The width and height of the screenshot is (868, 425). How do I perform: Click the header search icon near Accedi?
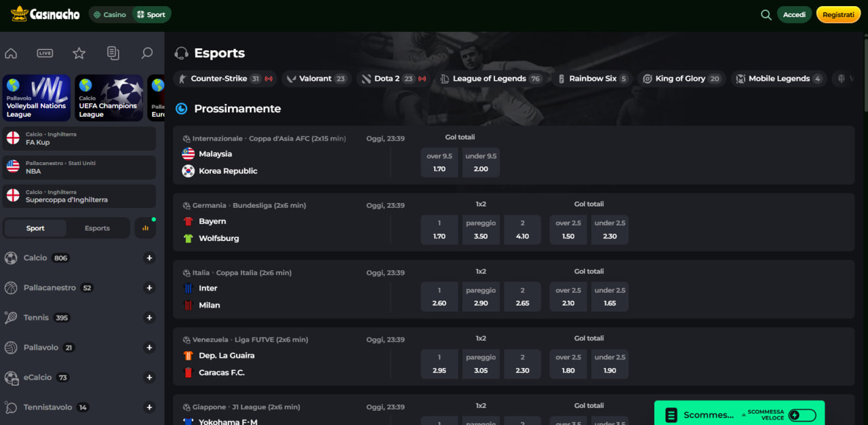766,14
